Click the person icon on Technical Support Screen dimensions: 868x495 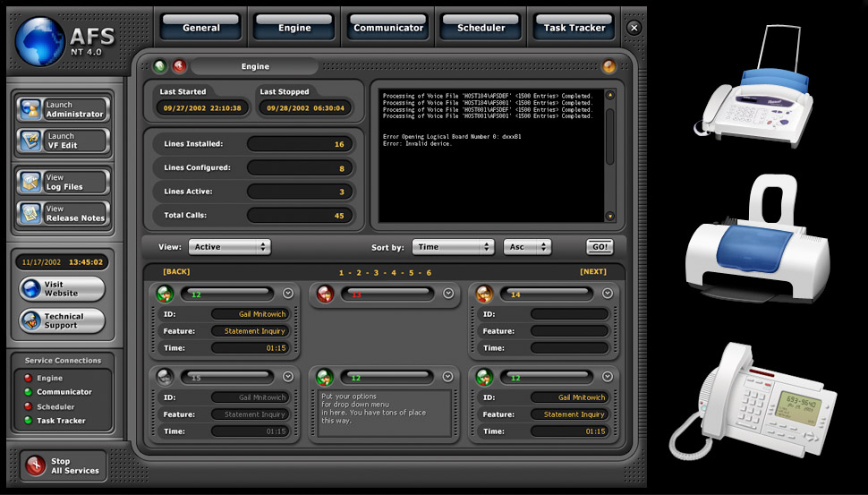click(30, 320)
